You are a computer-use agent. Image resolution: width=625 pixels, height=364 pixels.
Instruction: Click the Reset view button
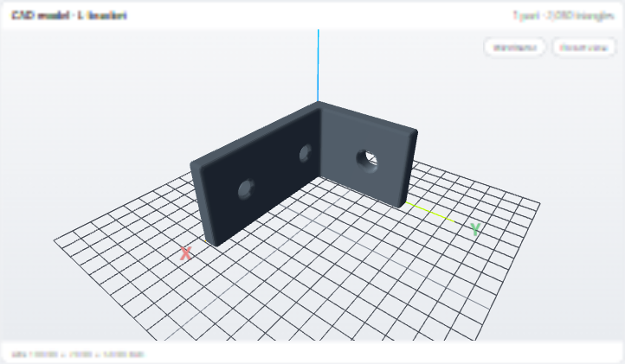pos(584,48)
